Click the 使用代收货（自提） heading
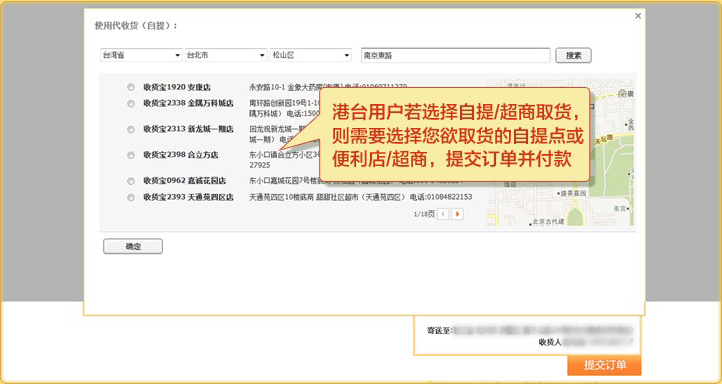Screen dimensions: 722x384 (136, 26)
